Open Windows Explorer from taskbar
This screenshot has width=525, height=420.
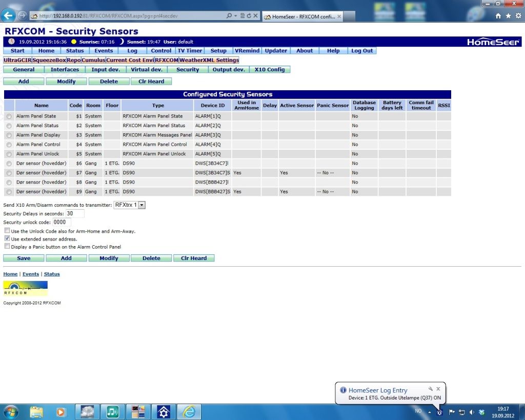pyautogui.click(x=36, y=412)
